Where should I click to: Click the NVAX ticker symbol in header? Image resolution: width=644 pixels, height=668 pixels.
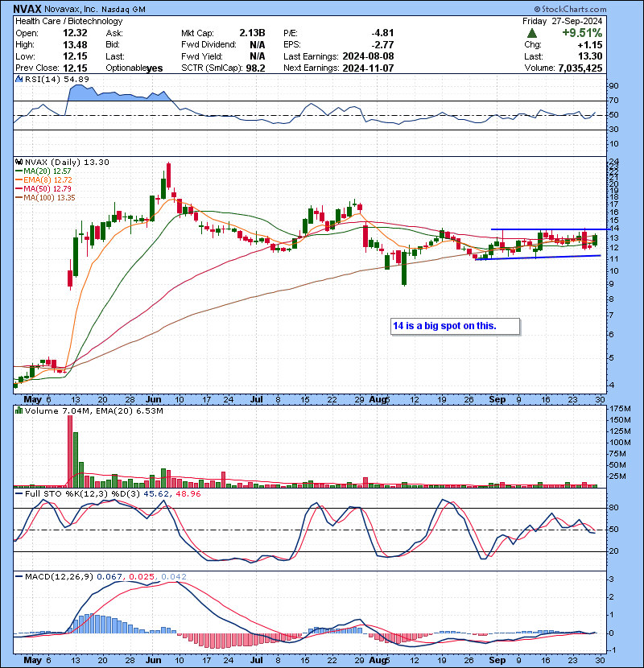[x=27, y=9]
